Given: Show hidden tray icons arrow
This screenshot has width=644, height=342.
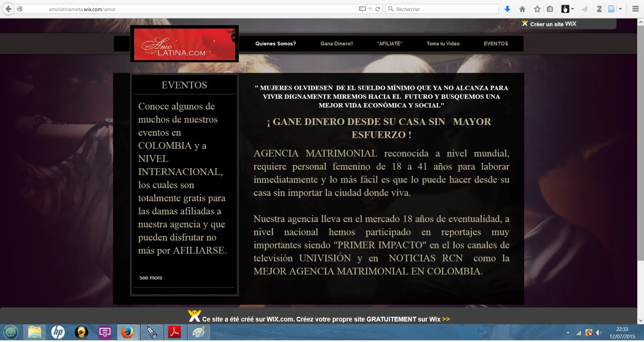Looking at the screenshot, I should [568, 333].
